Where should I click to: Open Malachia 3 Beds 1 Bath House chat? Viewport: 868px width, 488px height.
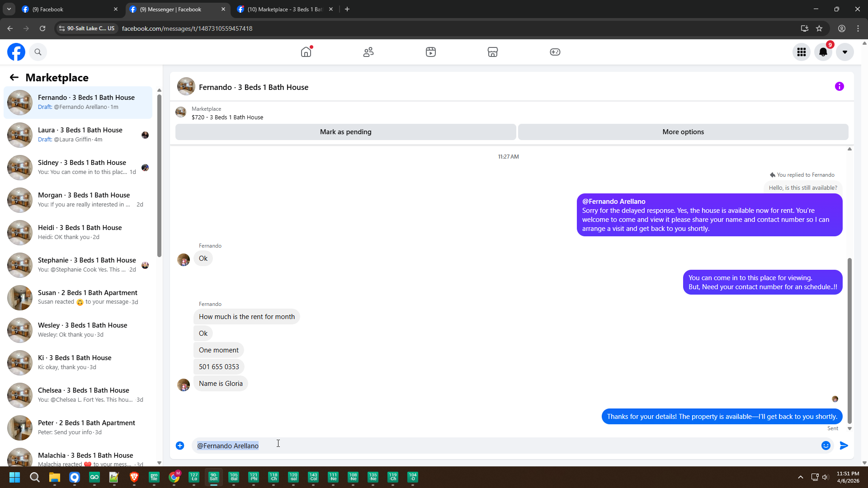(x=78, y=456)
